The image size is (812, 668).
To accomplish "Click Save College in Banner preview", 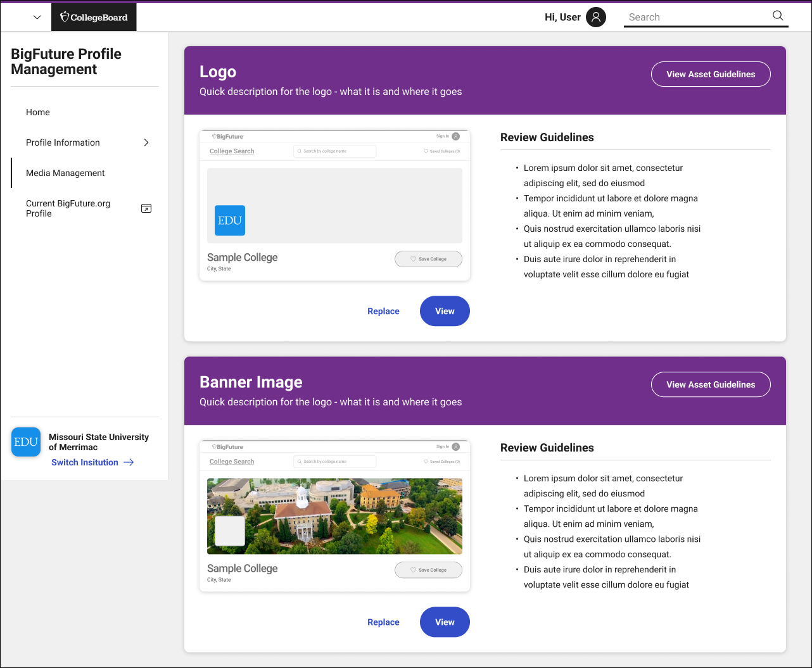I will (x=428, y=570).
